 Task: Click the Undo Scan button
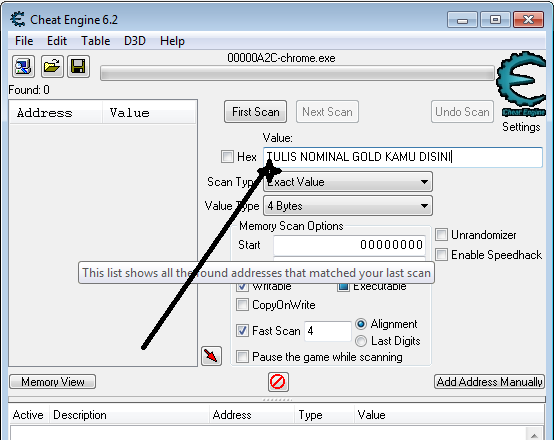point(462,112)
